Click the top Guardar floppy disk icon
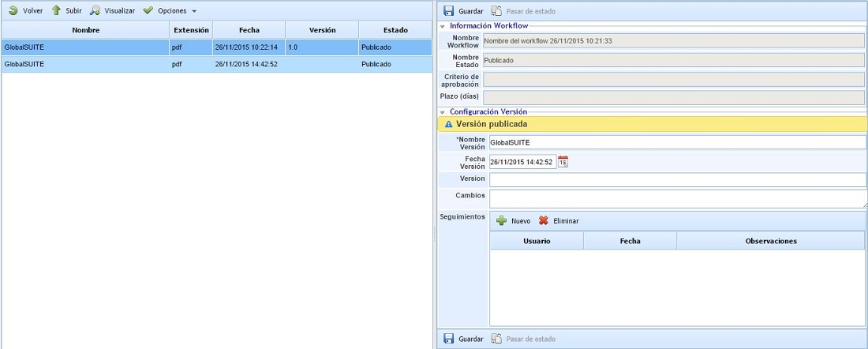Viewport: 868px width, 349px height. 448,11
